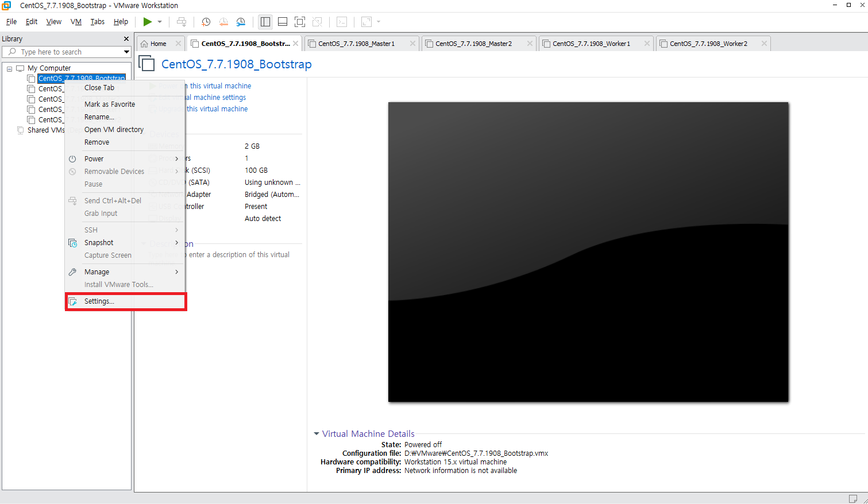The height and width of the screenshot is (504, 868).
Task: Toggle library sidebar view icon
Action: (265, 22)
